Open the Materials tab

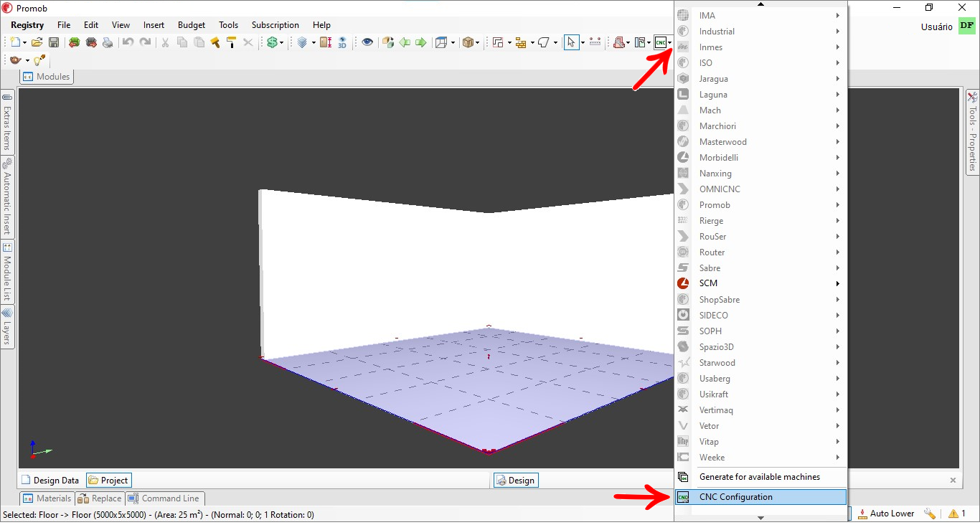point(47,498)
